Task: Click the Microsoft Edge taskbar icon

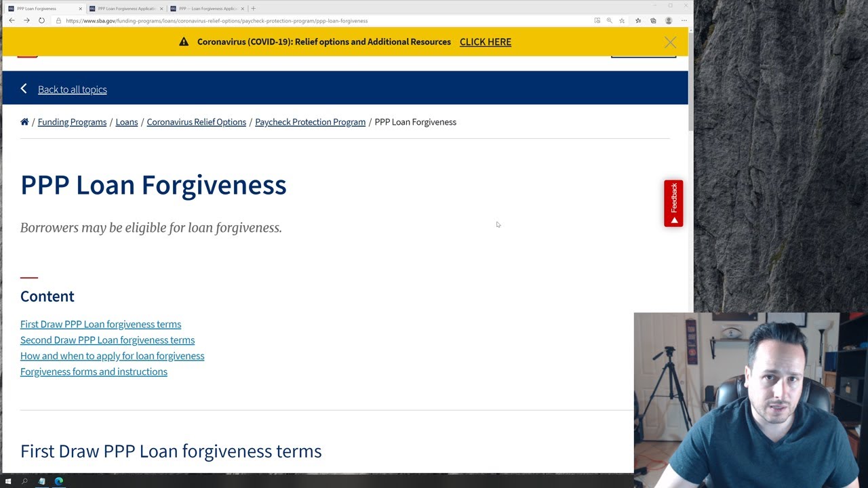Action: coord(59,481)
